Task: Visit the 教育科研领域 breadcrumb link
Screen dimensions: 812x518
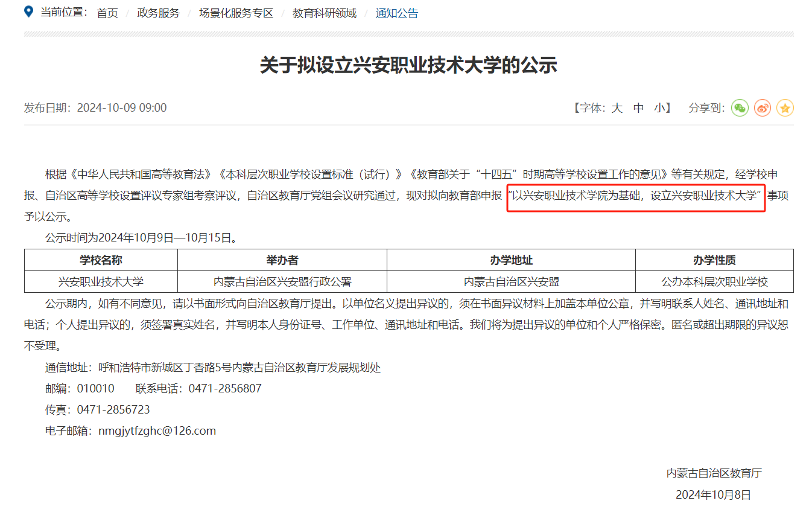Action: (324, 13)
